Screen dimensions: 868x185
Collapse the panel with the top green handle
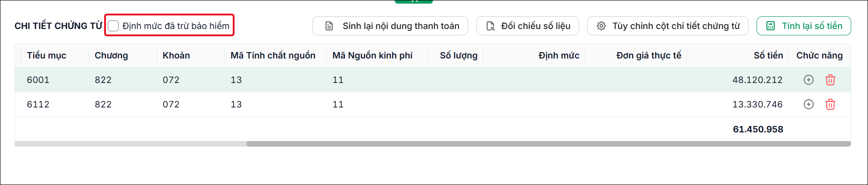click(x=414, y=1)
